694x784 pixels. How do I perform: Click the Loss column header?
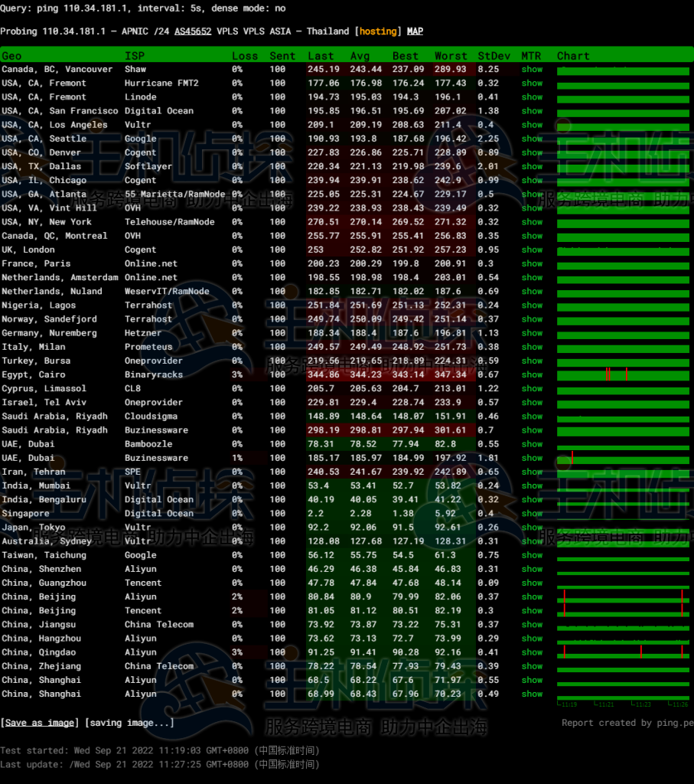tap(245, 56)
